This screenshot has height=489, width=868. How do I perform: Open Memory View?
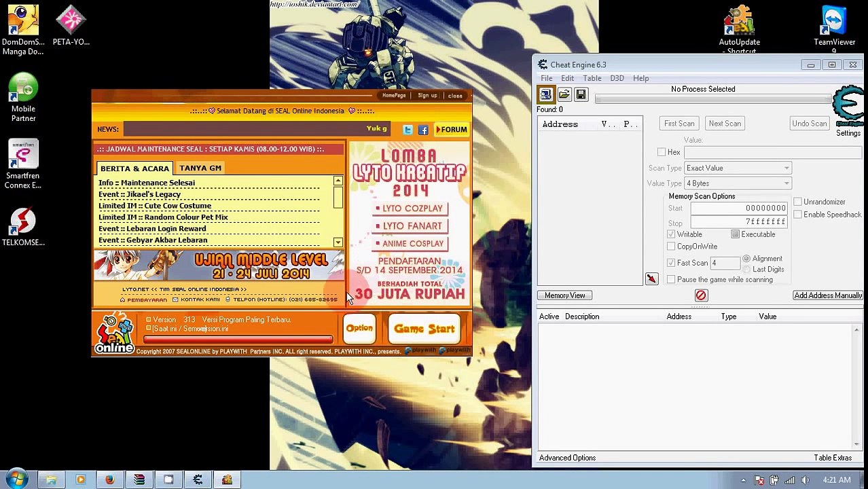(564, 295)
